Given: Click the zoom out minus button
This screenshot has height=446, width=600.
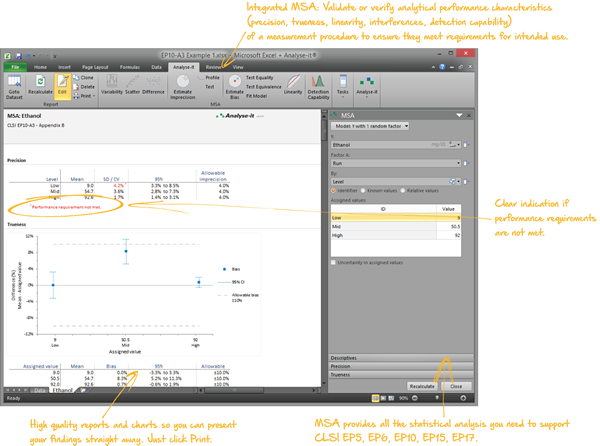Looking at the screenshot, I should click(x=415, y=398).
